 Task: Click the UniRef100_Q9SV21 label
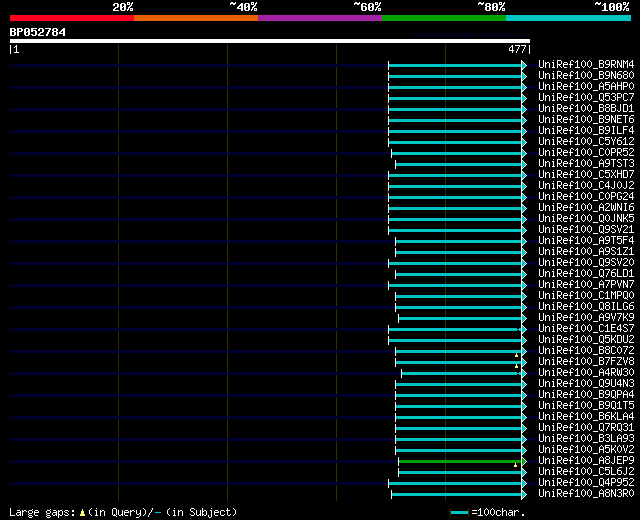pos(586,230)
